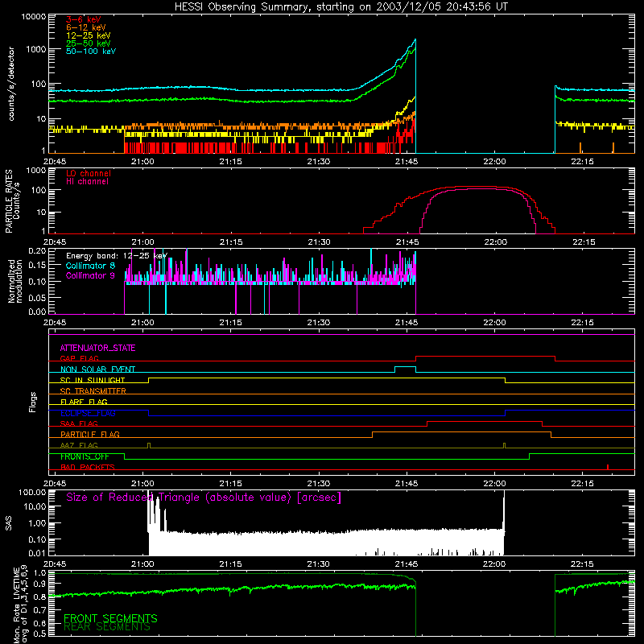
Task: Click the counts/s/detector axis label
Action: (11, 84)
